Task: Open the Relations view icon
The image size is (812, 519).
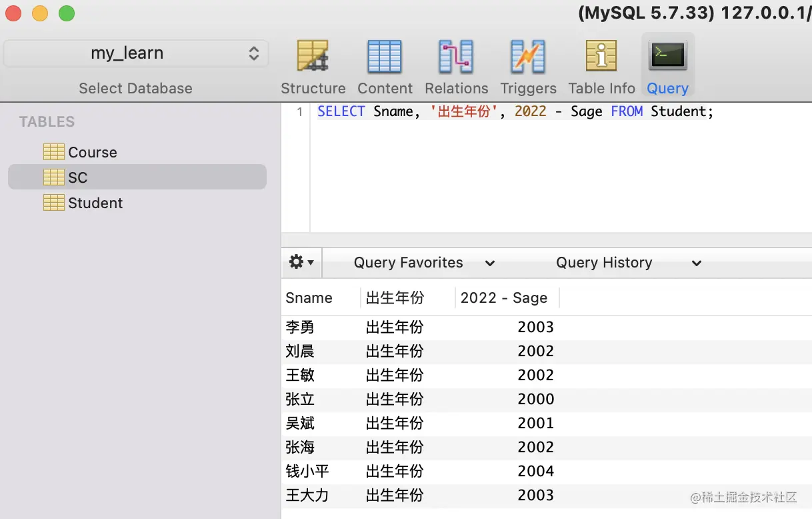Action: tap(456, 57)
